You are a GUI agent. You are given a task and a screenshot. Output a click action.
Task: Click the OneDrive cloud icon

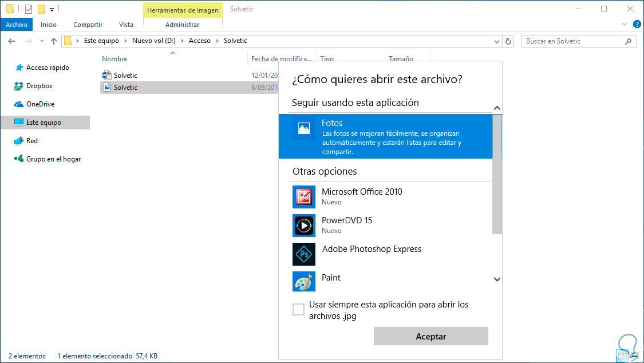pos(18,104)
